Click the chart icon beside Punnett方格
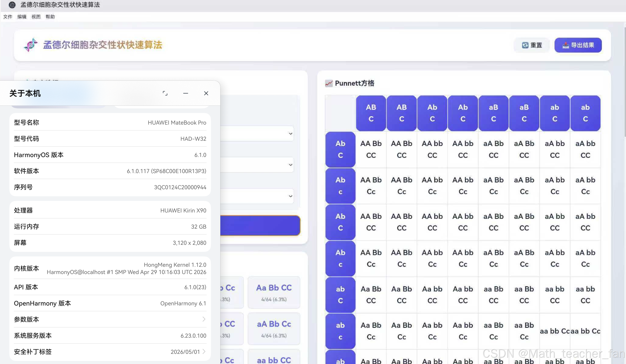Screen dimensions: 626x364 tap(329, 83)
